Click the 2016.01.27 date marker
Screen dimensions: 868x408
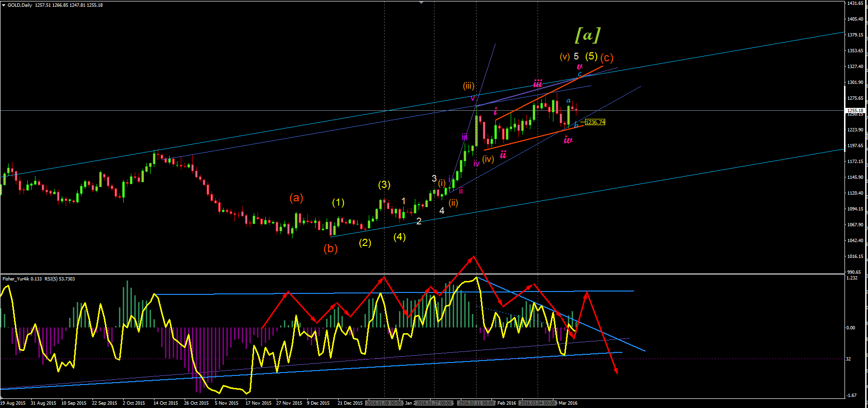[434, 403]
